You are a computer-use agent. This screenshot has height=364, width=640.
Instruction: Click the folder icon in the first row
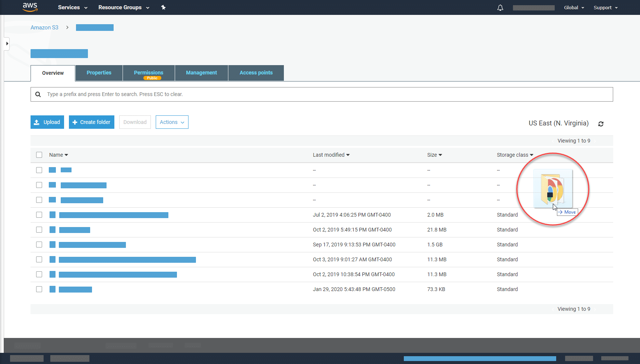click(x=52, y=170)
